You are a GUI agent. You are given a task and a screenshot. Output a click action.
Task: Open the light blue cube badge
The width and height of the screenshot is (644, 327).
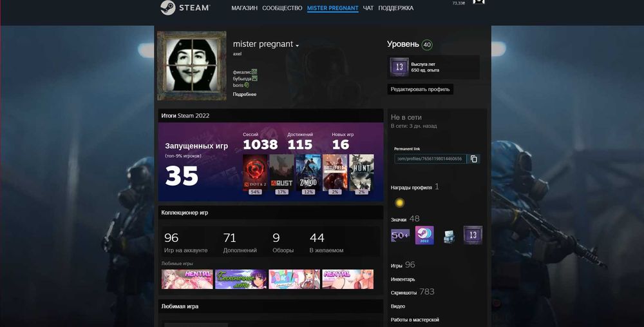coord(449,237)
